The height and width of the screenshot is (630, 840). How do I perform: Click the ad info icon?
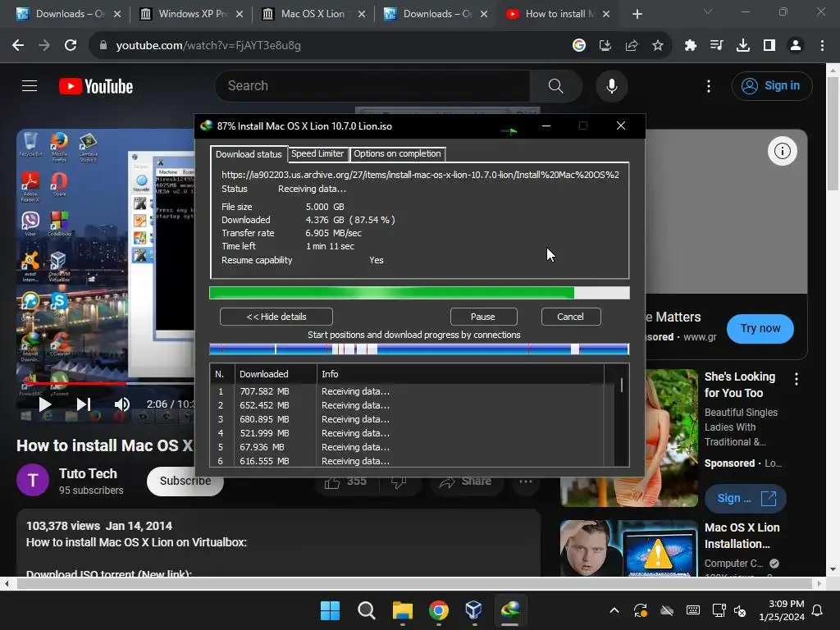point(782,151)
